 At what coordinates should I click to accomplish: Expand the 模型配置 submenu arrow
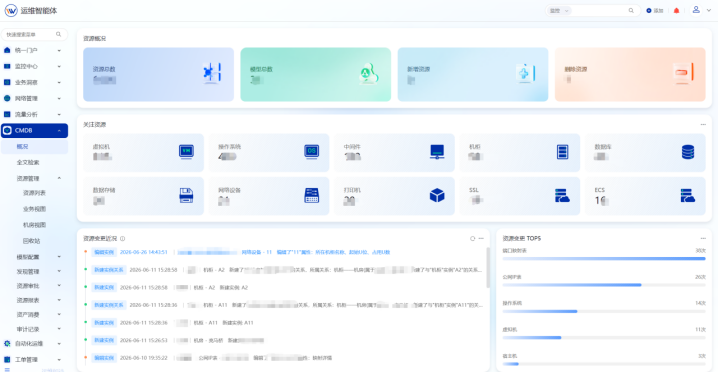click(59, 257)
